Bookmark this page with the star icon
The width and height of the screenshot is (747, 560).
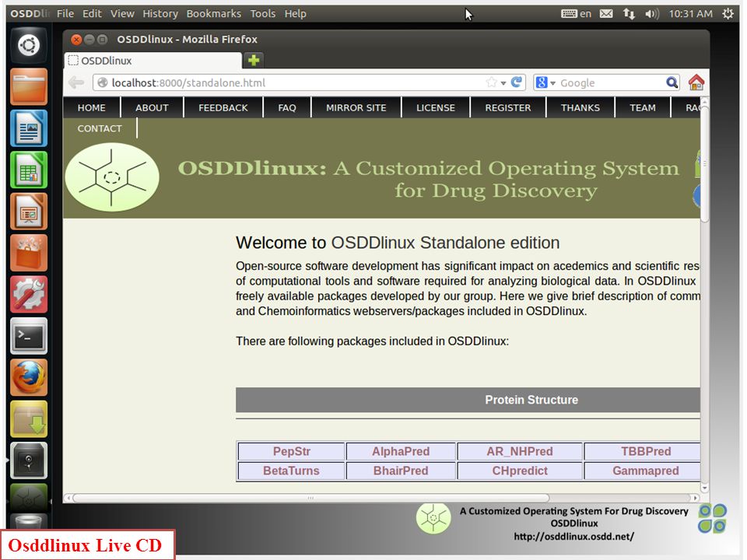[x=491, y=82]
